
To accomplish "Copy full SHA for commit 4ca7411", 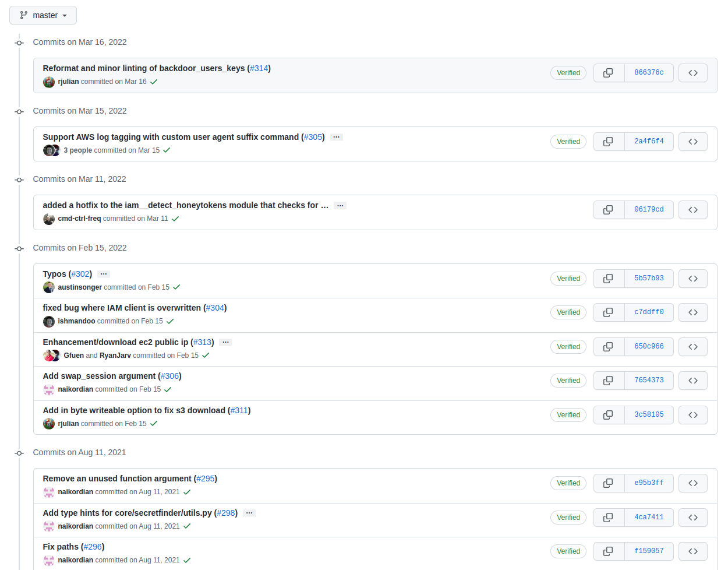I will click(x=609, y=518).
